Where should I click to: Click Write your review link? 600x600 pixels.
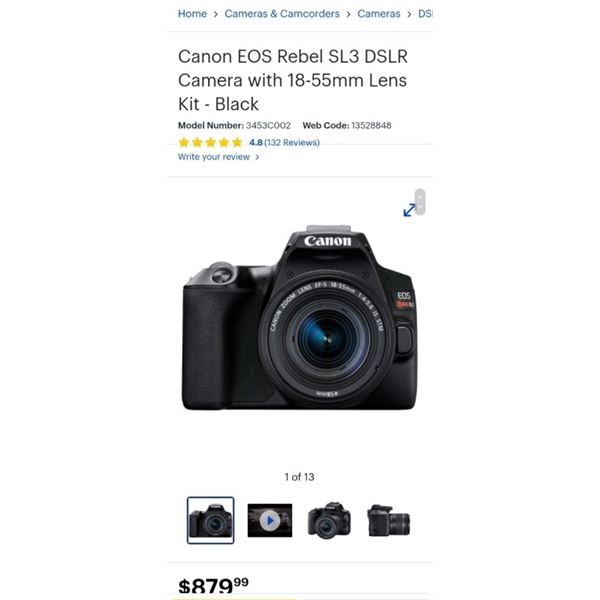(x=214, y=157)
